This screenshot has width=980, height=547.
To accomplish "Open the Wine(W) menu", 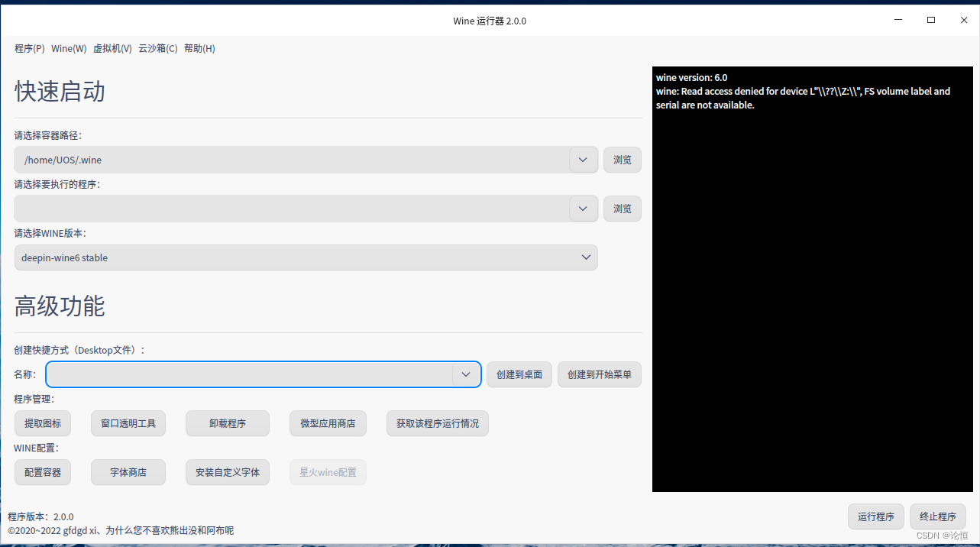I will pos(69,49).
